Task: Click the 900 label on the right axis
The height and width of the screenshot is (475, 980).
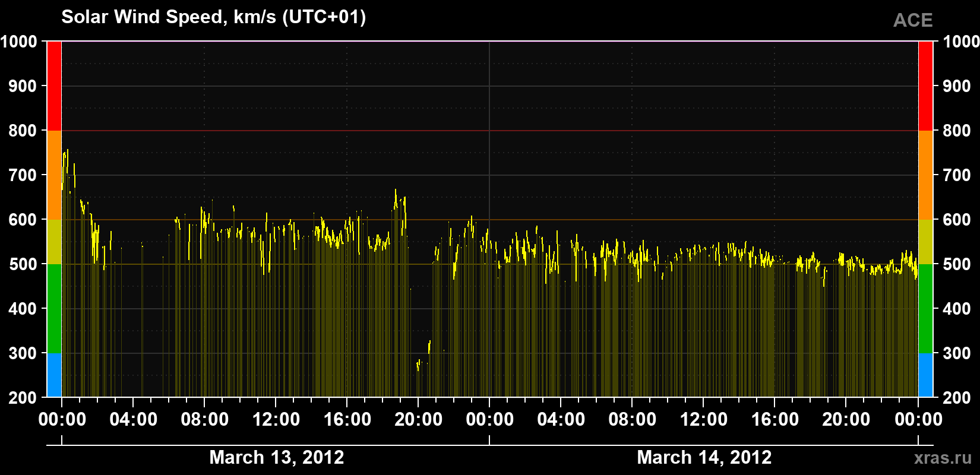Action: pos(957,86)
